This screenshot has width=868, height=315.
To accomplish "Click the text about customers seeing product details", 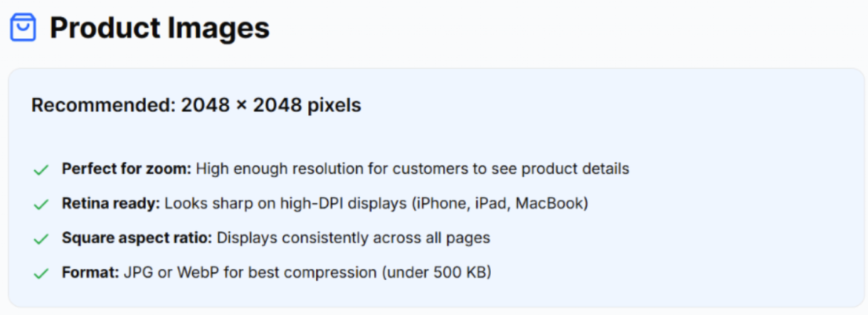I will (x=412, y=169).
